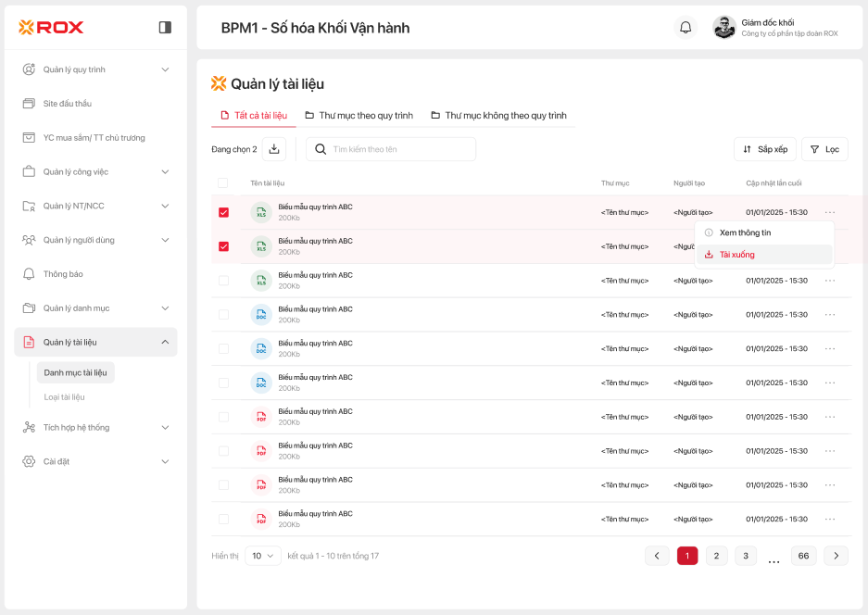The image size is (868, 615).
Task: Select Tải xuống from the context menu
Action: [736, 255]
